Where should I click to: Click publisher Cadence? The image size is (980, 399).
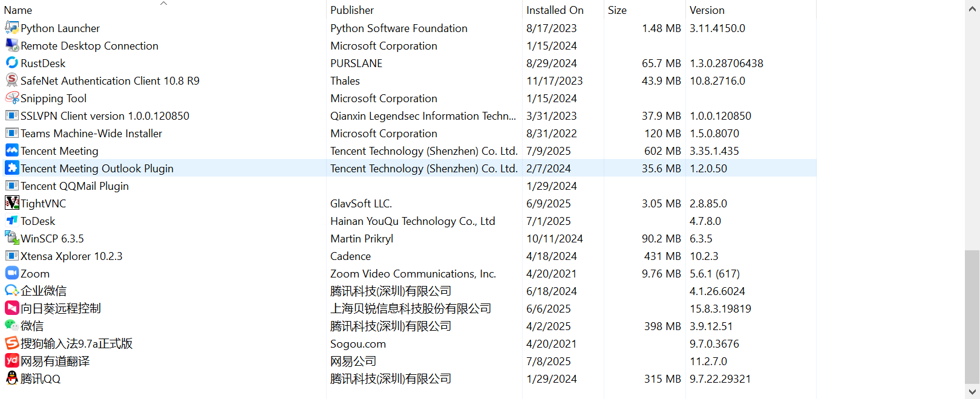pyautogui.click(x=350, y=256)
